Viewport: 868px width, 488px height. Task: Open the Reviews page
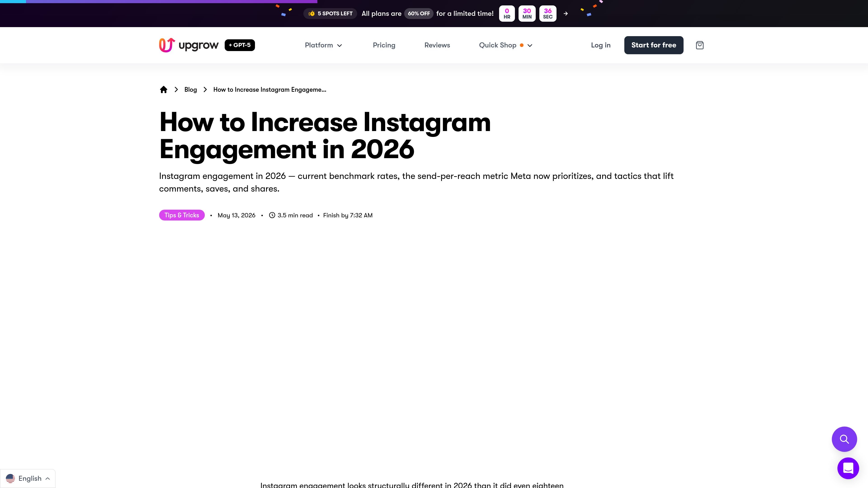[437, 45]
